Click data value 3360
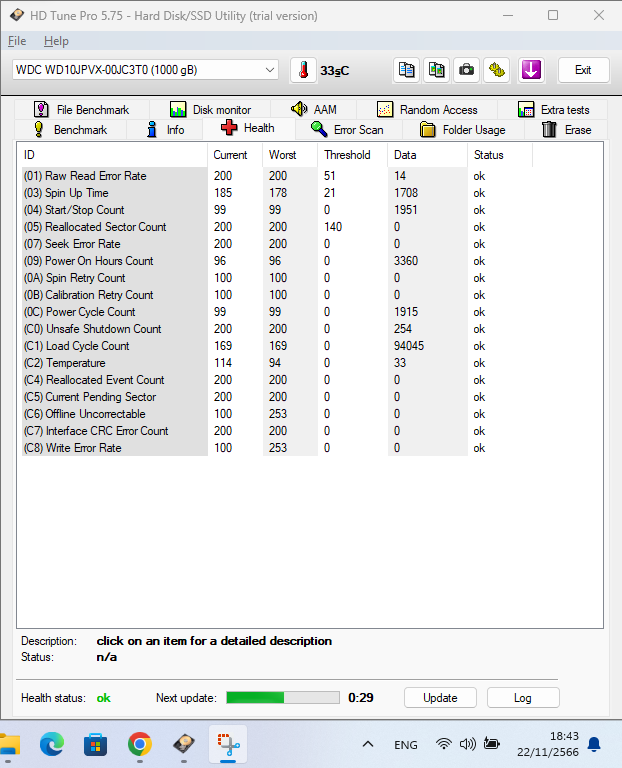The image size is (622, 768). pos(406,261)
